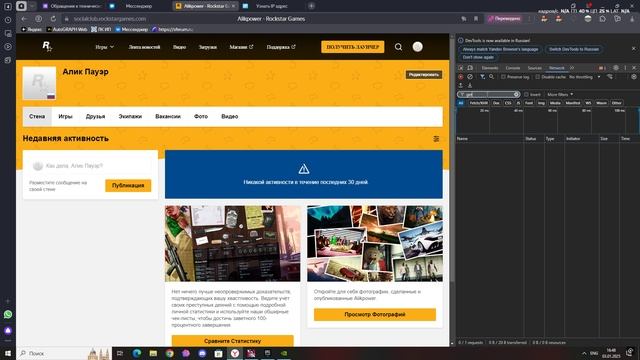Go back in browser navigation

click(x=24, y=19)
